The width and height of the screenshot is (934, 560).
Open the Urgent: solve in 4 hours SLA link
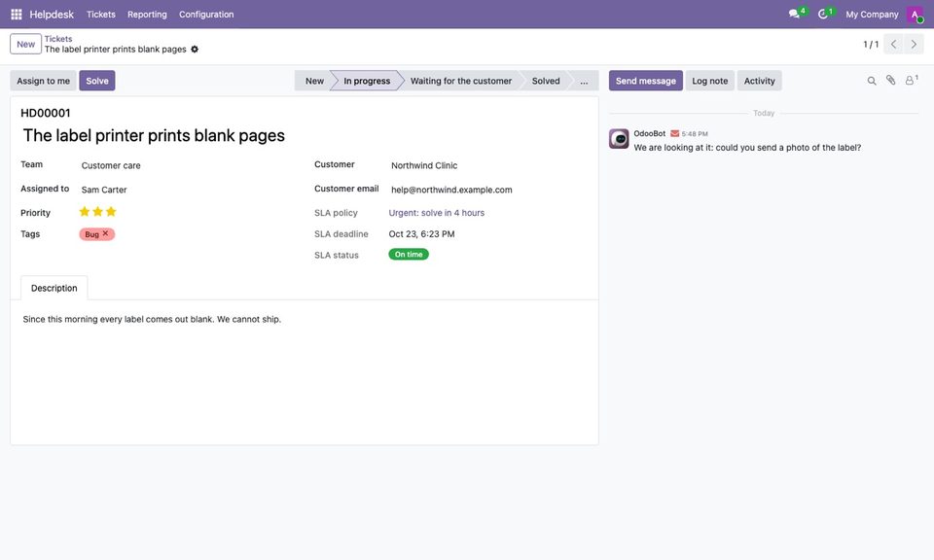pos(437,213)
